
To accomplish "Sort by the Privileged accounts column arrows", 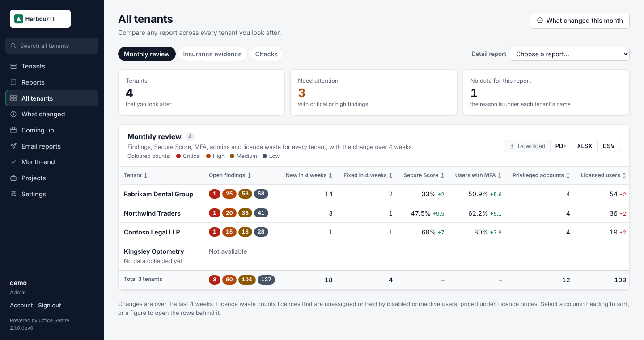I will pyautogui.click(x=568, y=175).
